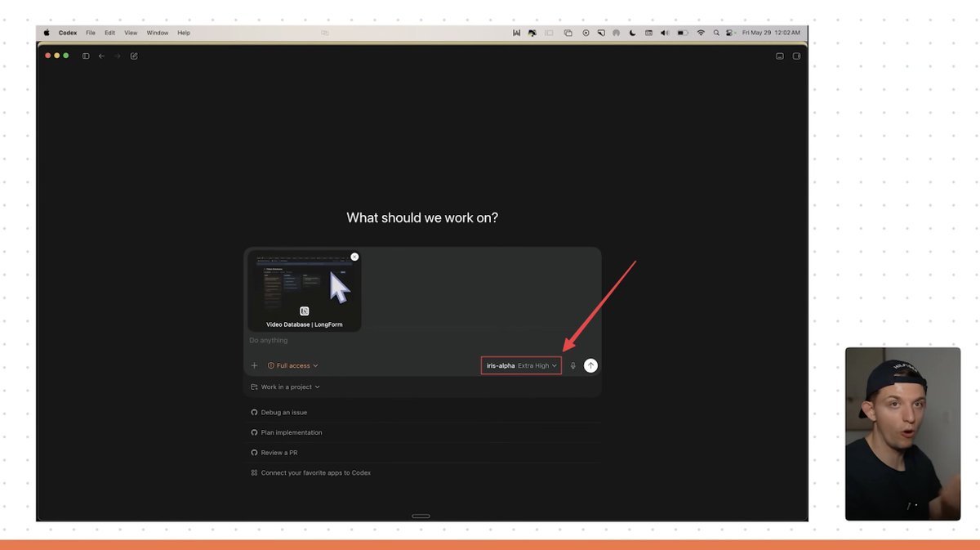Open the File menu
Viewport: 980px width, 550px height.
[91, 33]
